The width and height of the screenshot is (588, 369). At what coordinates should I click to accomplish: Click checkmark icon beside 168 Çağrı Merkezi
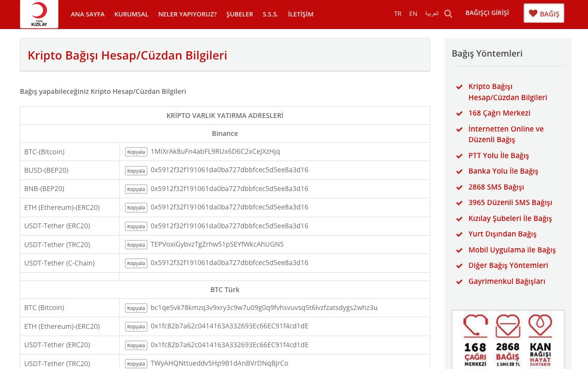coord(459,114)
